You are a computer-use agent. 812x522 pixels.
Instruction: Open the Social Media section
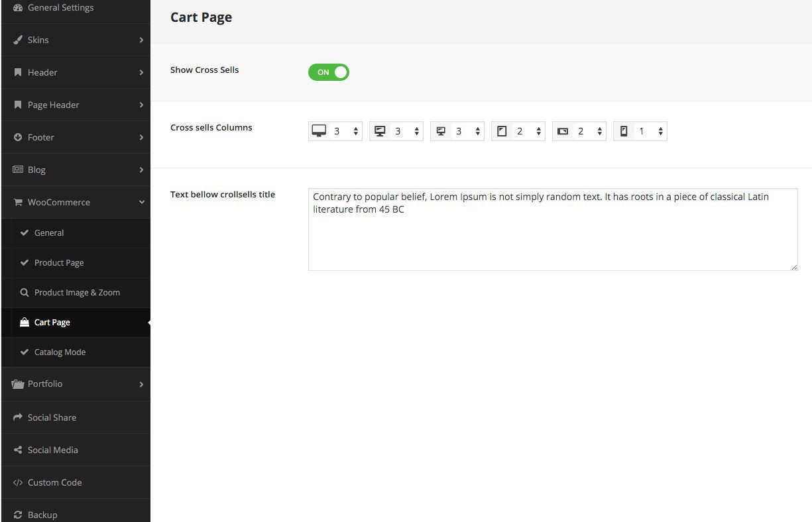click(52, 450)
